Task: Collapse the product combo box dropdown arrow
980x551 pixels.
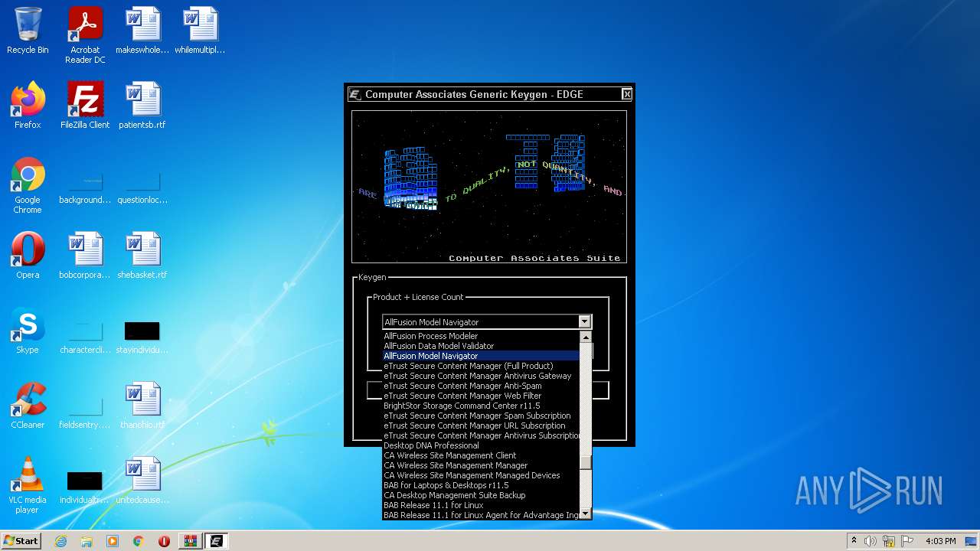Action: pos(584,322)
